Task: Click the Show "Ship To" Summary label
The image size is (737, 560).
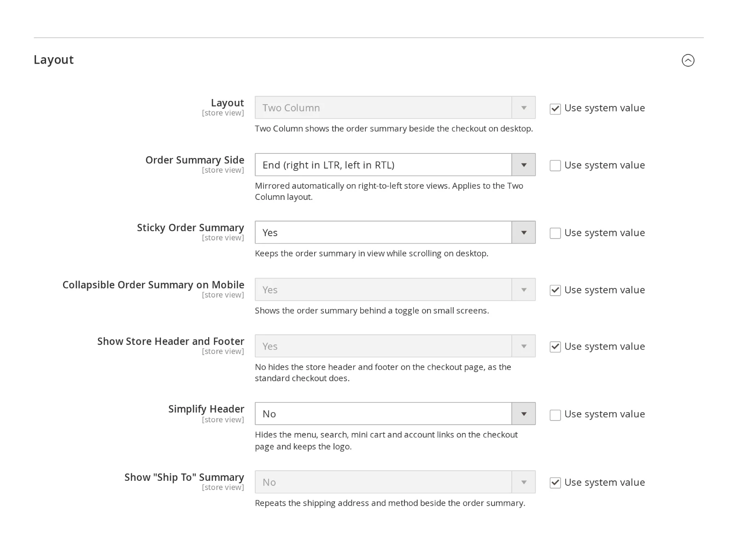Action: point(184,477)
